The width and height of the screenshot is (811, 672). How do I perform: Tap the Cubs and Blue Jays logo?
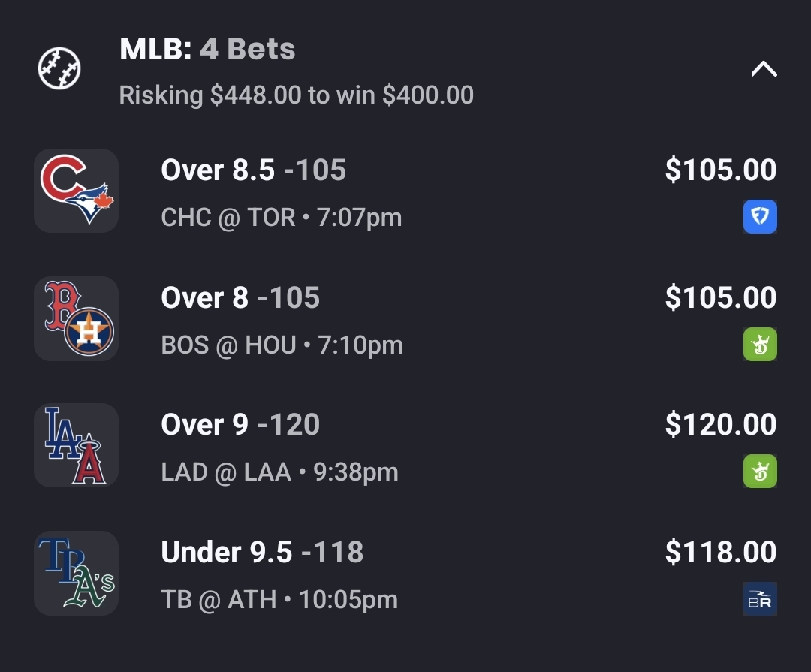[76, 191]
